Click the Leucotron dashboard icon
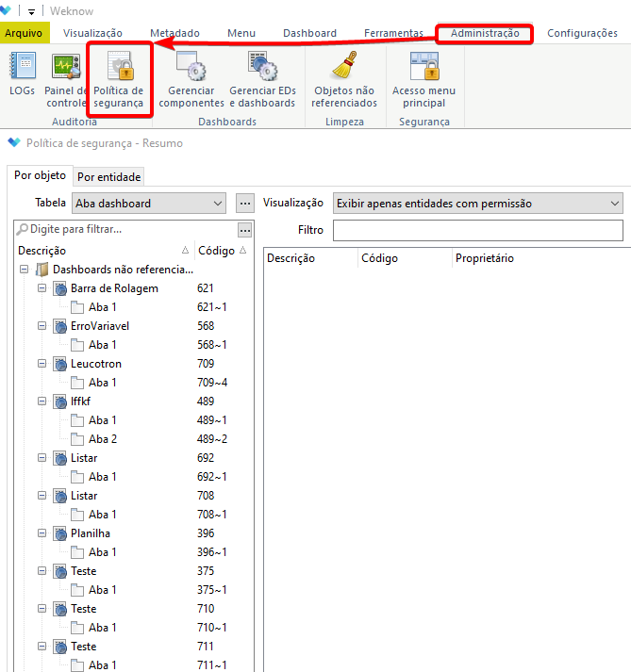The image size is (631, 672). click(x=60, y=364)
